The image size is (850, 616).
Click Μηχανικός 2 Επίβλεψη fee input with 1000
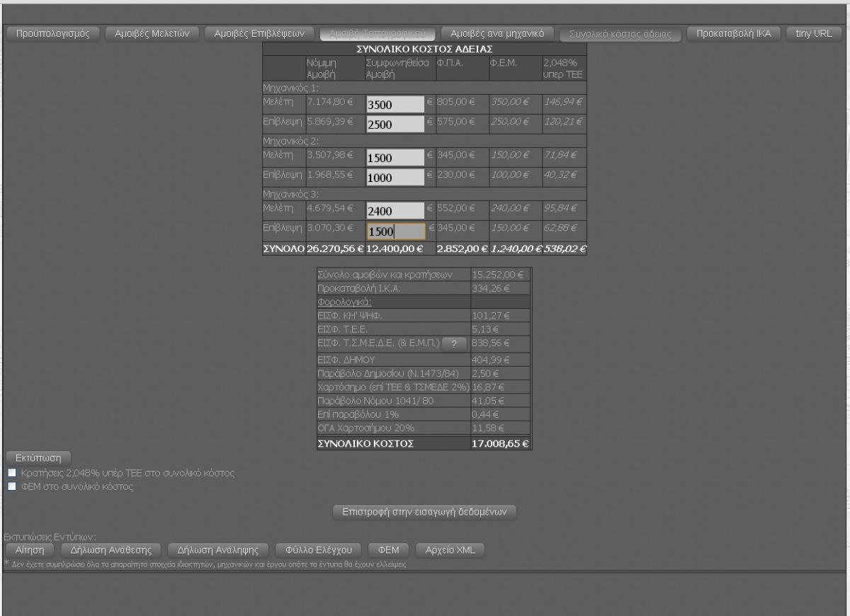395,178
